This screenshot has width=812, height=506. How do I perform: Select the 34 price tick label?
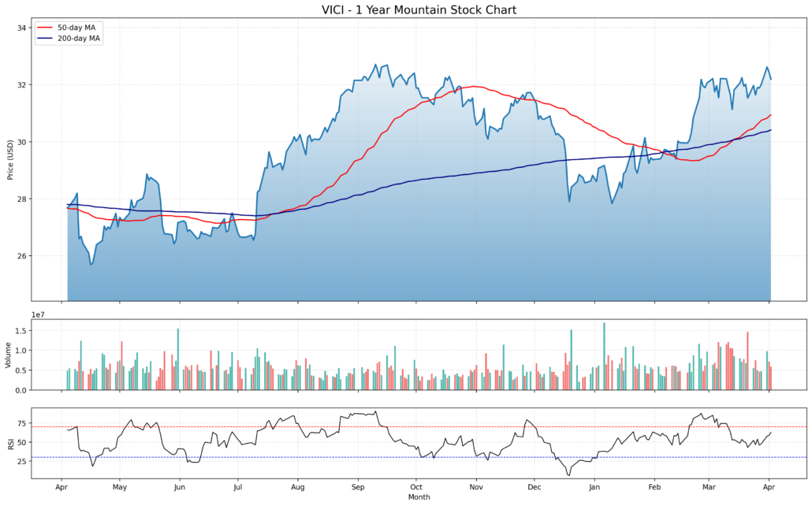click(21, 28)
